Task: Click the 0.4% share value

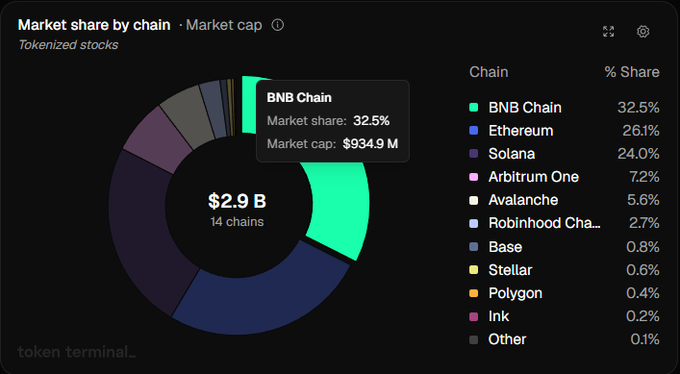Action: tap(643, 293)
